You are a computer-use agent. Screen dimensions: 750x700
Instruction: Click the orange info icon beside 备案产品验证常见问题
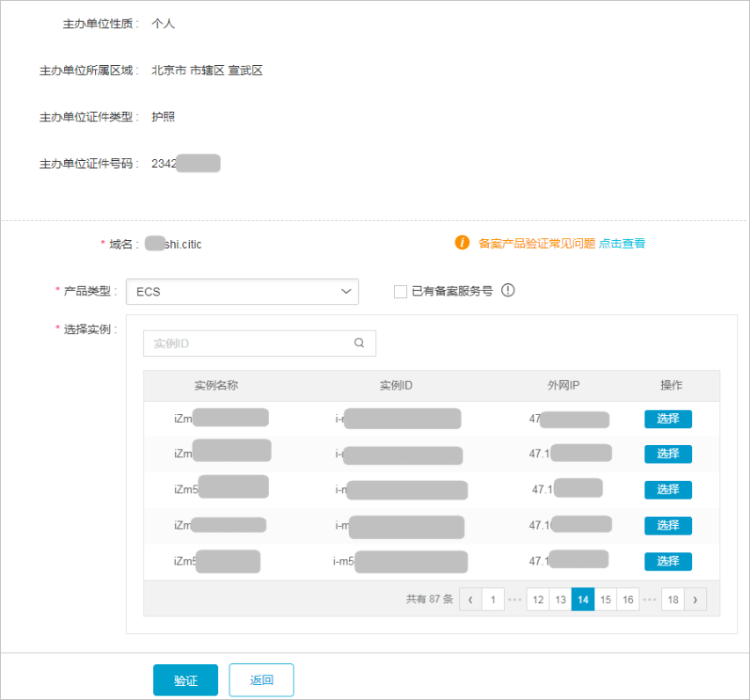click(462, 244)
